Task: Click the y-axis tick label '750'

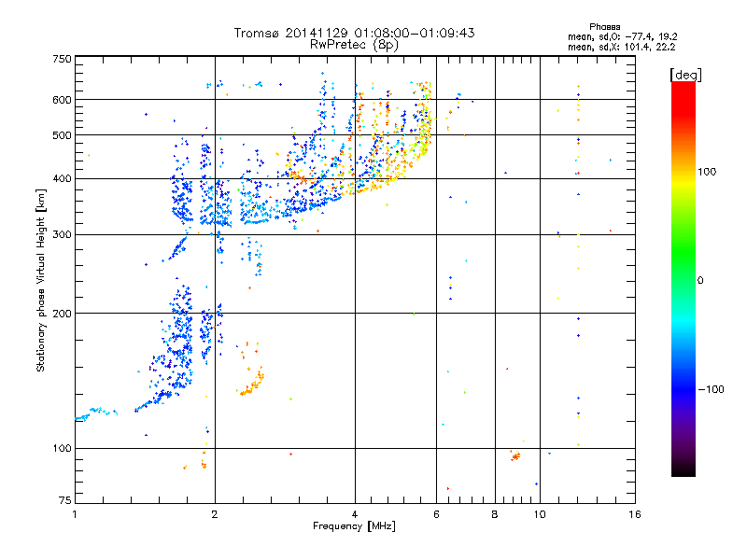Action: 62,59
